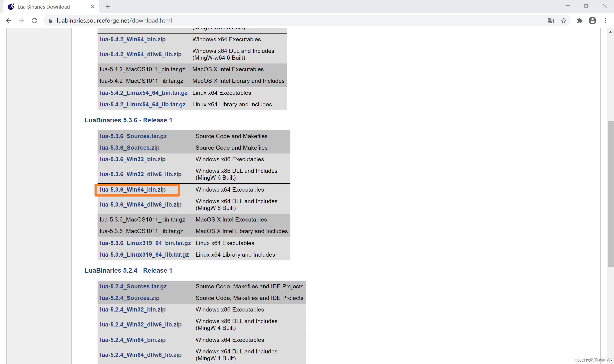This screenshot has width=614, height=364.
Task: Close the Lua Binaries Download tab
Action: [93, 7]
